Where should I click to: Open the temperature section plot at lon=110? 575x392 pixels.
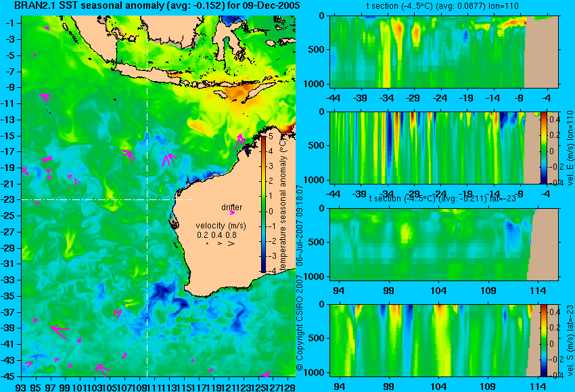[x=444, y=51]
